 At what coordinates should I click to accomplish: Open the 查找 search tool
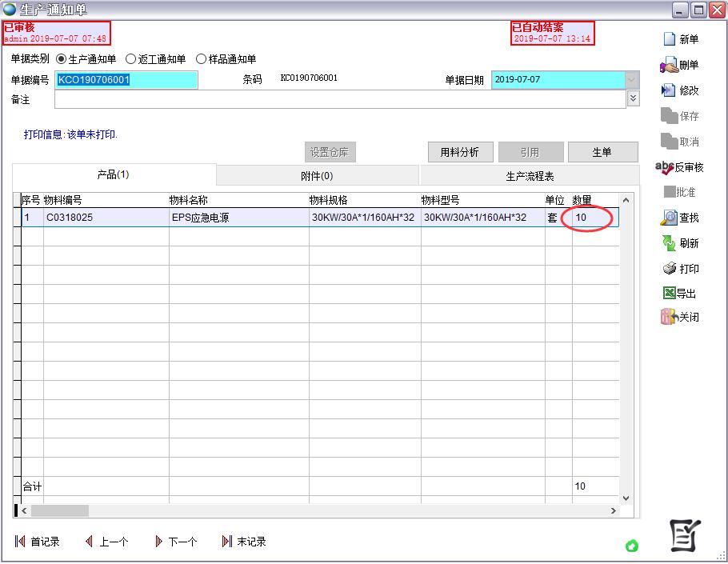[x=670, y=218]
